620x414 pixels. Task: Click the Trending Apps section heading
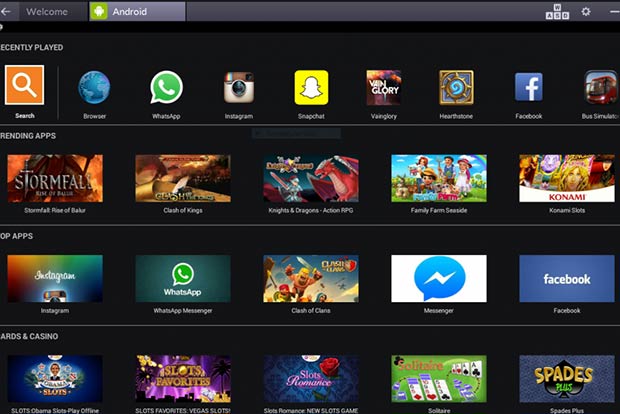28,136
